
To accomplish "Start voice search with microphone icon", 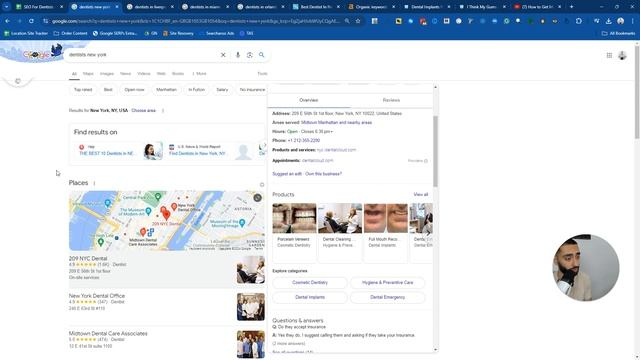I will [x=238, y=55].
